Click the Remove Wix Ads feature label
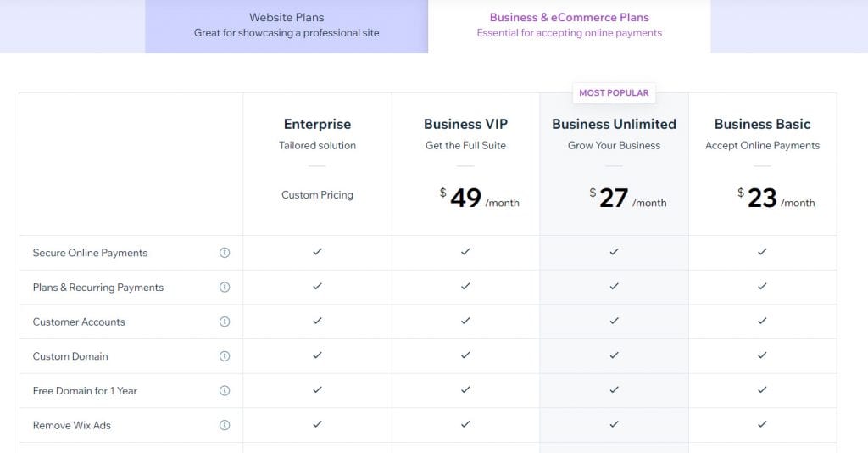 (x=71, y=425)
